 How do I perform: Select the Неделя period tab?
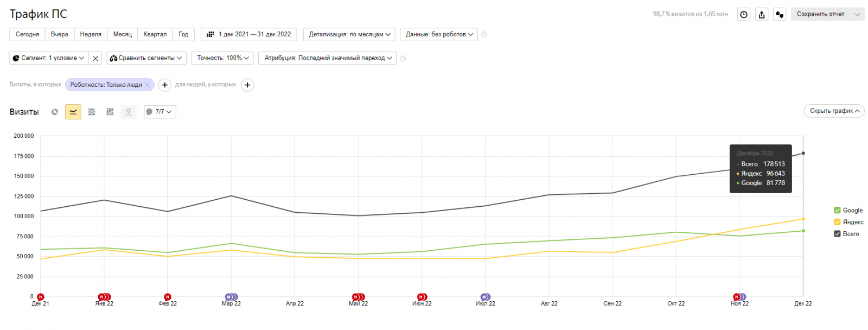point(91,34)
